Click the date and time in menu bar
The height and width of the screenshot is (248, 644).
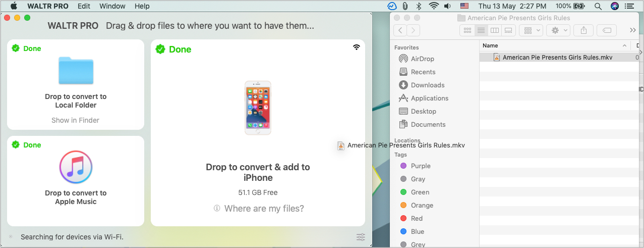click(512, 6)
